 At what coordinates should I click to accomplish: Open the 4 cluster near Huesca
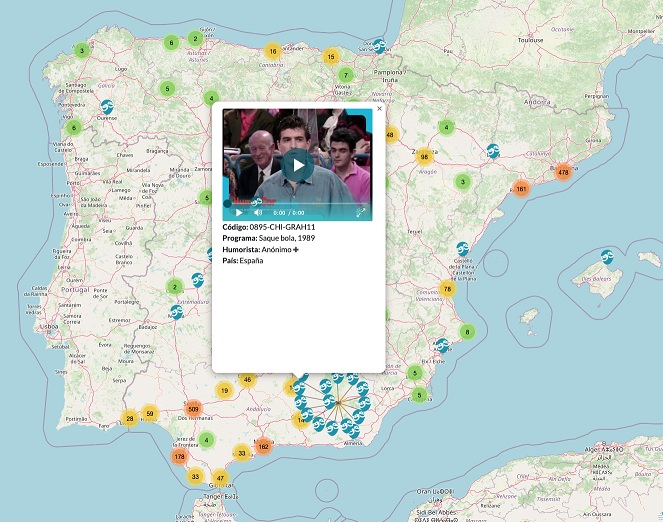point(447,127)
